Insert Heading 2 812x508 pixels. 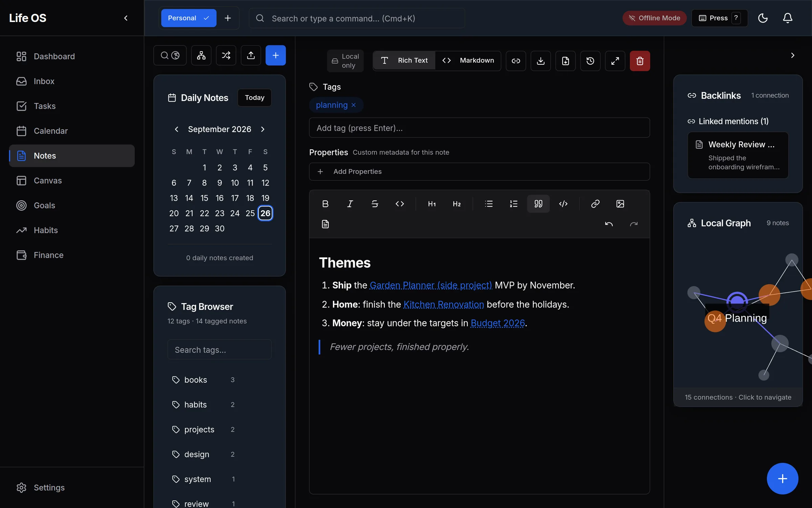click(x=456, y=204)
